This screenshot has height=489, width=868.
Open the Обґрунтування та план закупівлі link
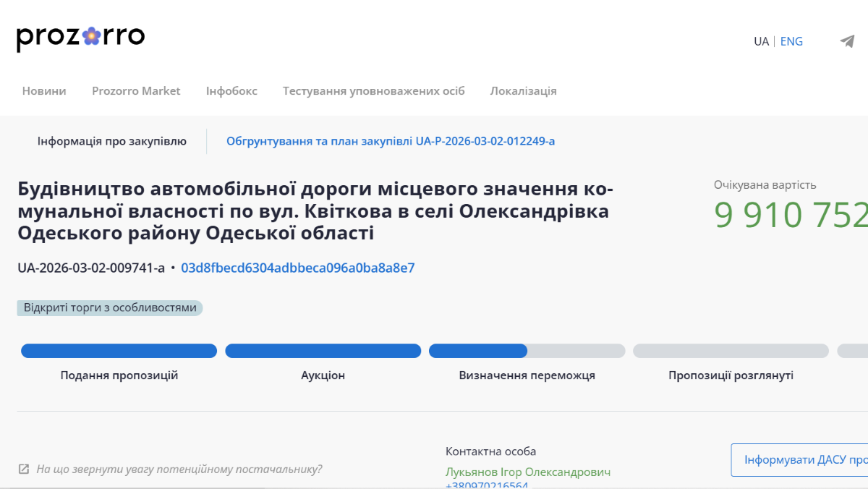(391, 141)
